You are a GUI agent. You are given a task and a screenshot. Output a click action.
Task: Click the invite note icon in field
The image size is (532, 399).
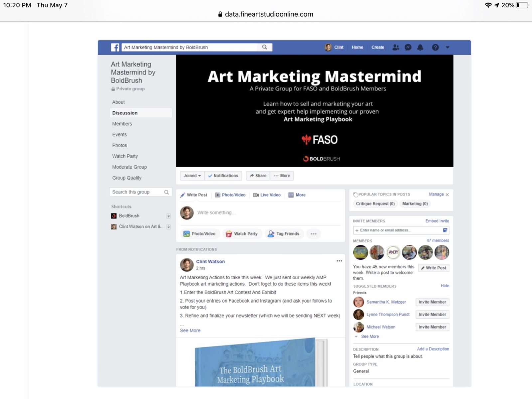point(445,230)
